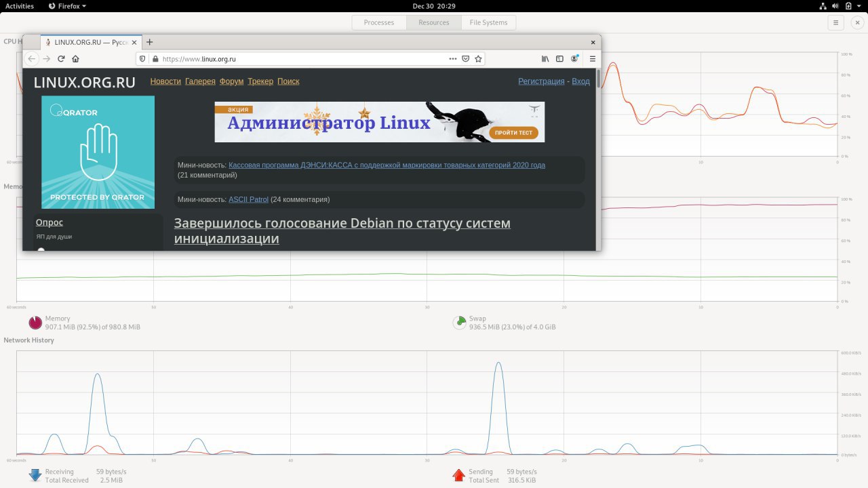Open Форум link

click(x=231, y=81)
